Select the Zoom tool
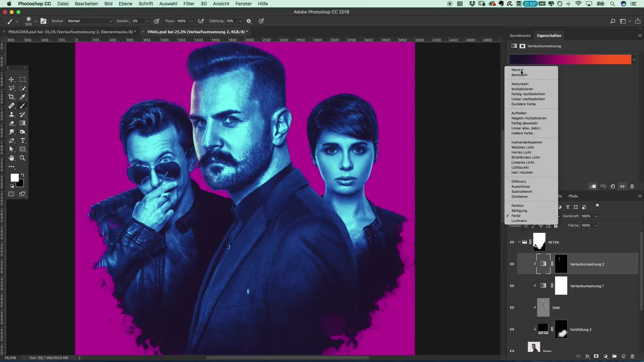Image resolution: width=644 pixels, height=362 pixels. coord(22,158)
